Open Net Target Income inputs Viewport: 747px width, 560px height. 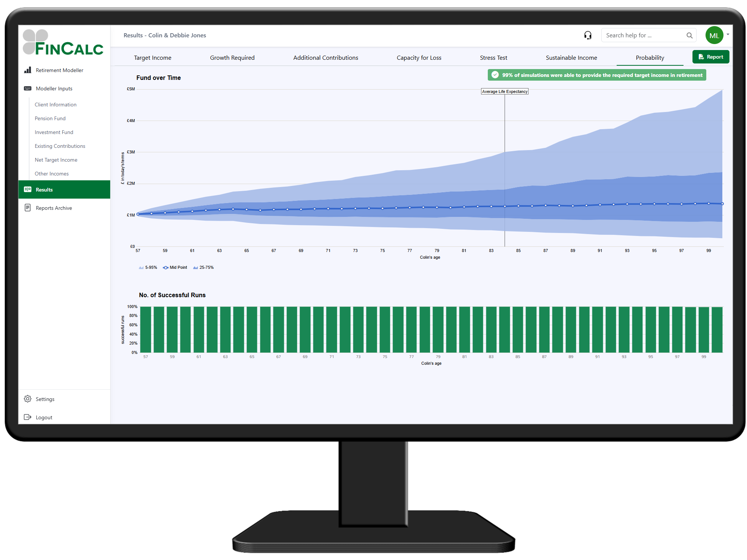pyautogui.click(x=56, y=160)
